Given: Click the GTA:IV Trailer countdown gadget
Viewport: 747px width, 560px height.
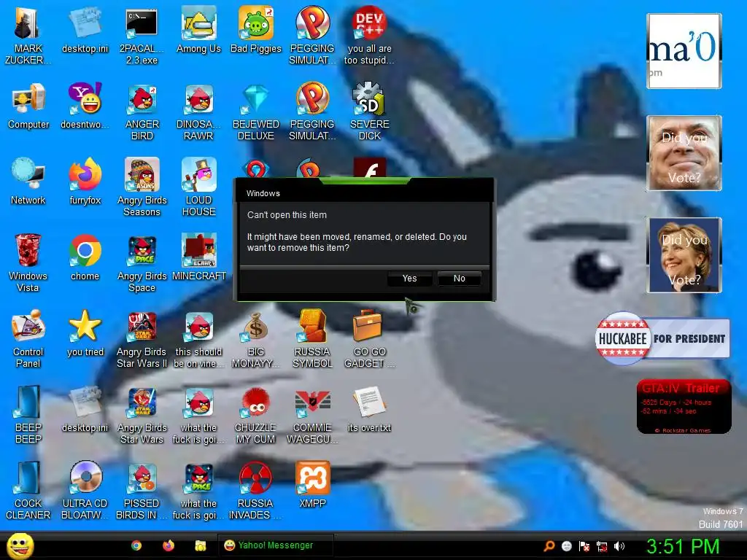Looking at the screenshot, I should click(x=684, y=407).
